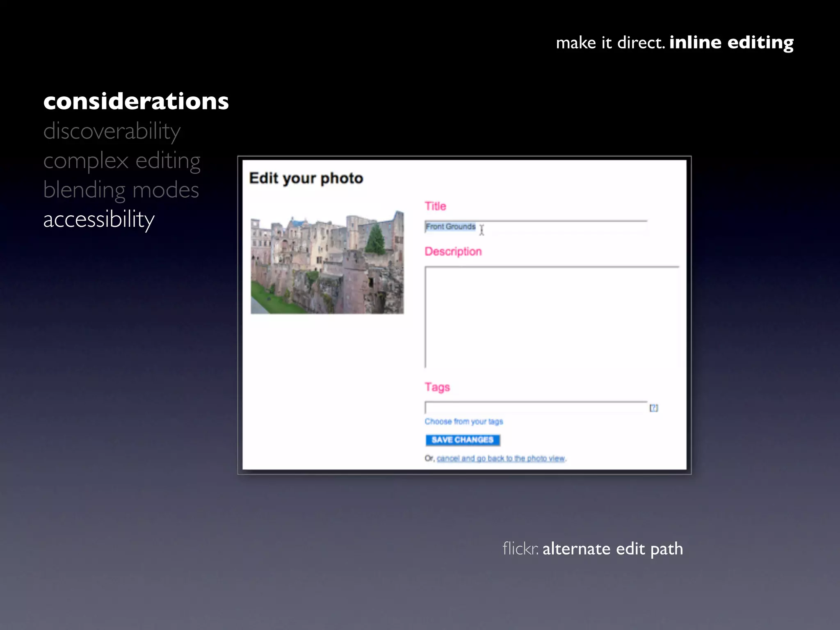Click the considerations heading text
840x630 pixels.
click(x=136, y=101)
